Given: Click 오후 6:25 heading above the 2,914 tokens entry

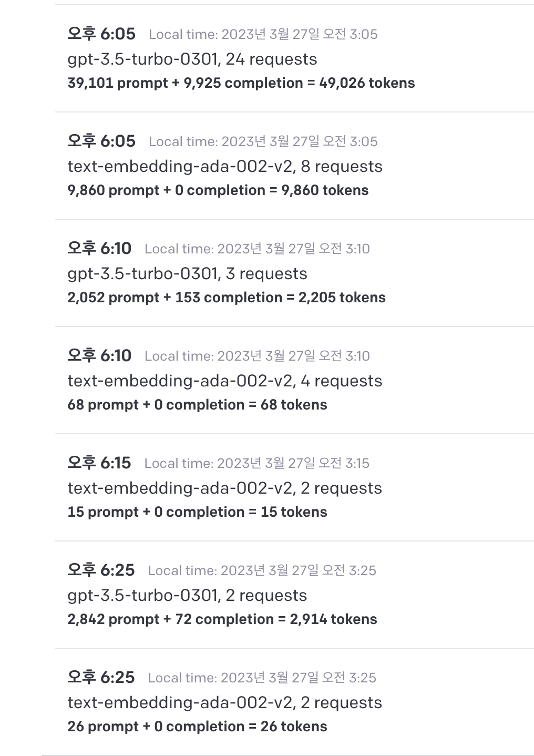Looking at the screenshot, I should (x=100, y=570).
